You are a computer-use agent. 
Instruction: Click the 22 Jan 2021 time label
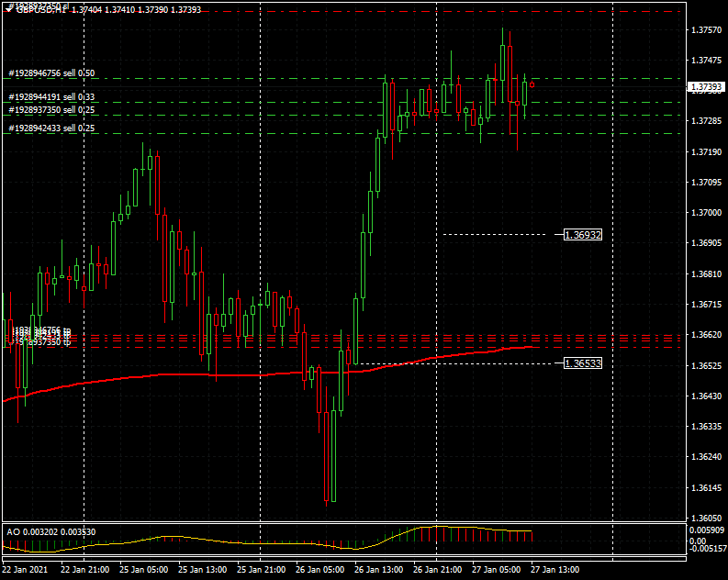[x=25, y=570]
